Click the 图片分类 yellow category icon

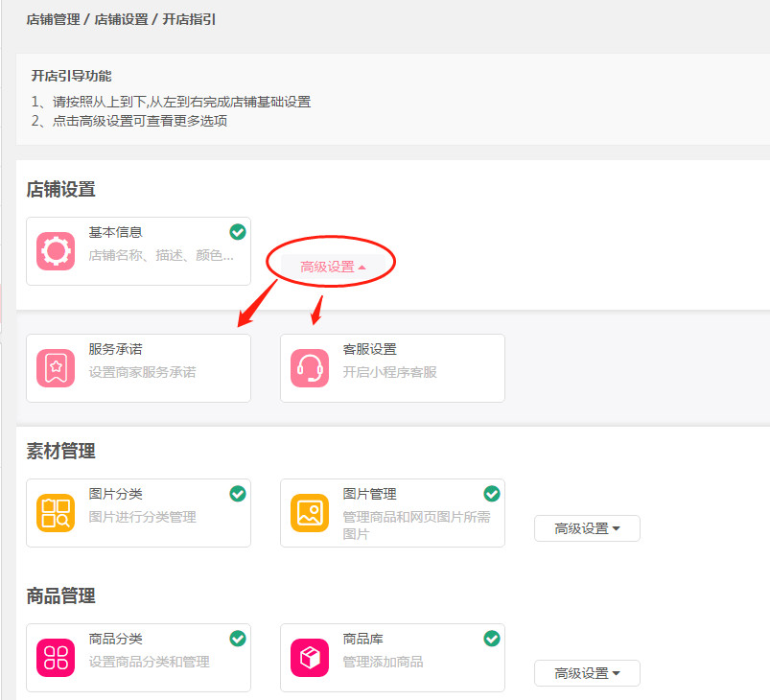(x=56, y=513)
